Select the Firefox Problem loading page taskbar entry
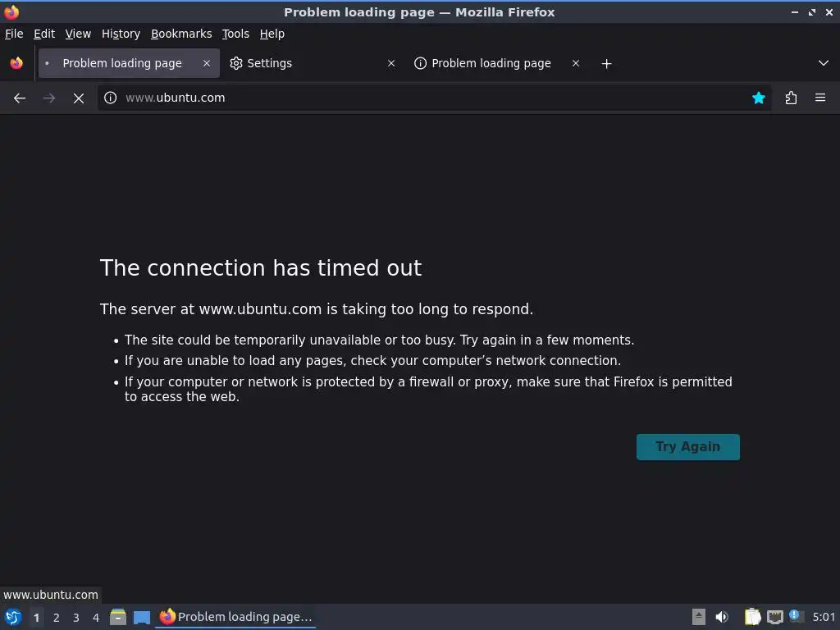 click(x=235, y=617)
